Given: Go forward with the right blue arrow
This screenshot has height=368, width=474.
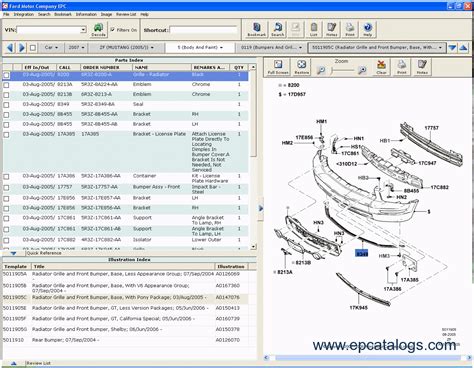Looking at the screenshot, I should pyautogui.click(x=22, y=48).
